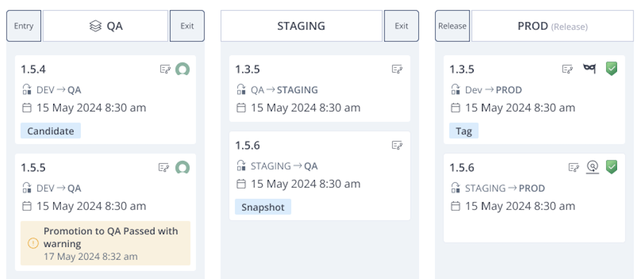644x279 pixels.
Task: Click the mask icon on PROD 1.3.5
Action: point(589,69)
